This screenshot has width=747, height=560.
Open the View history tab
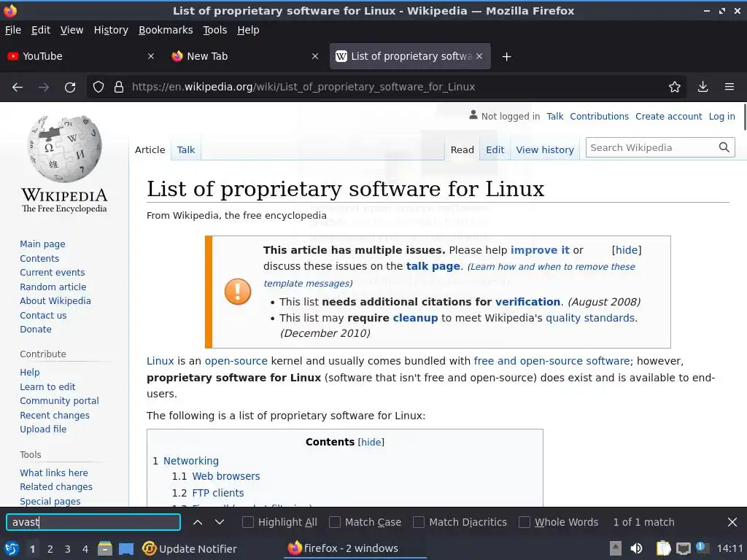pyautogui.click(x=544, y=149)
